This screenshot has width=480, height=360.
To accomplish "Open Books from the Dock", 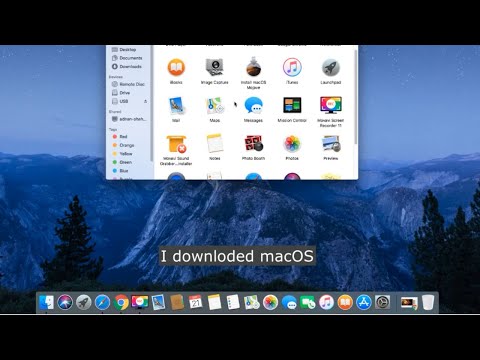I will pos(345,303).
